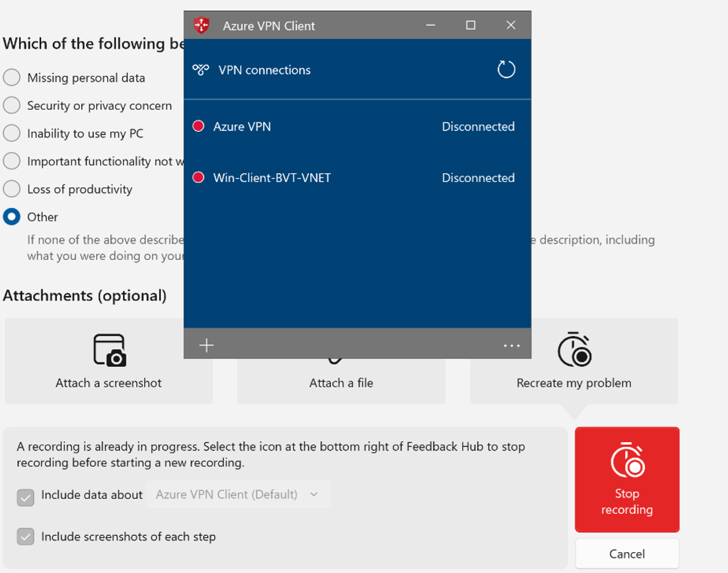Viewport: 728px width, 573px height.
Task: Select the Azure VPN connection entry
Action: (x=357, y=126)
